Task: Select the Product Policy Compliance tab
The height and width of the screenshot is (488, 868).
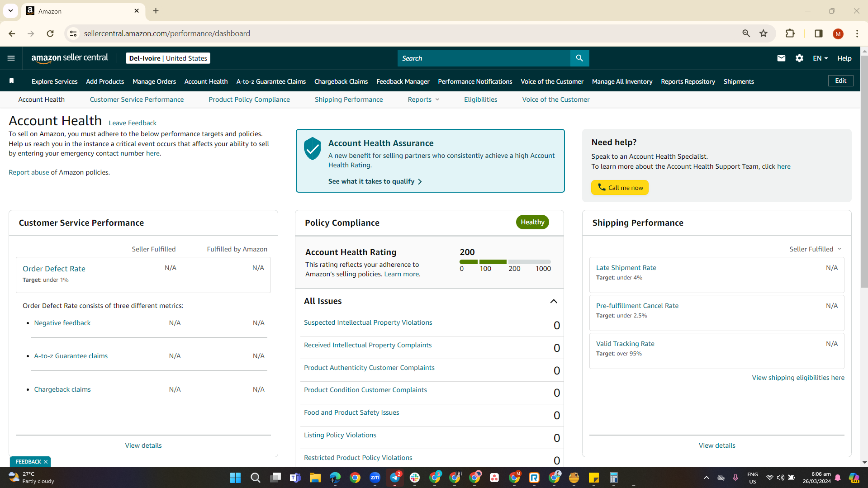Action: click(x=249, y=99)
